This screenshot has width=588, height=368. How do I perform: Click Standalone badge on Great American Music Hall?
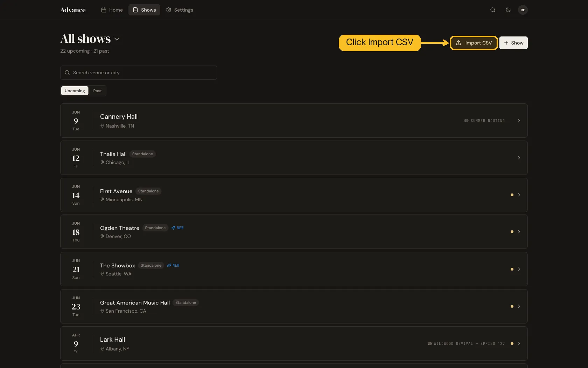click(185, 302)
